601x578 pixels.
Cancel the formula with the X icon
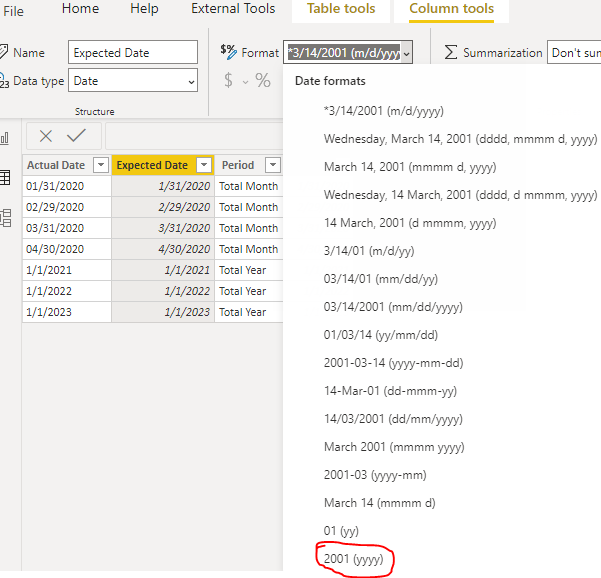tap(46, 136)
